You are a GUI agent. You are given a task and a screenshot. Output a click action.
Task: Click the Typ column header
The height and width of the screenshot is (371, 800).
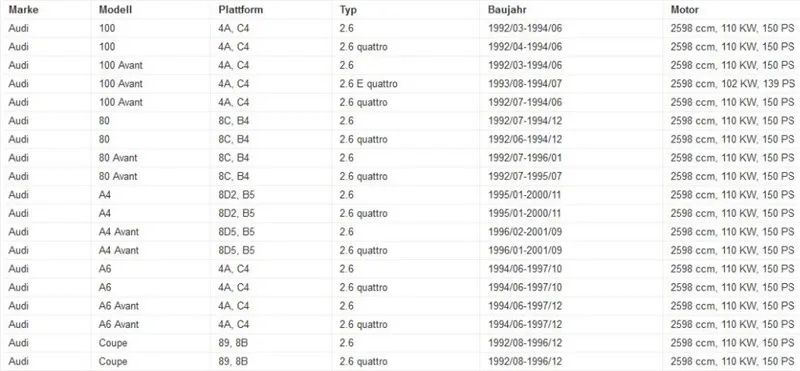tap(348, 10)
